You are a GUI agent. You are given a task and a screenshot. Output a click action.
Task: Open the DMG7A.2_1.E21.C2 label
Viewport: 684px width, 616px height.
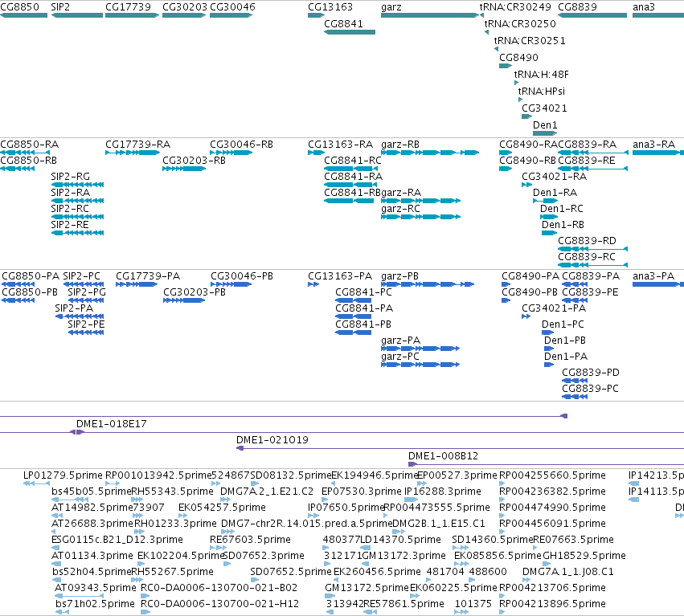pos(267,492)
